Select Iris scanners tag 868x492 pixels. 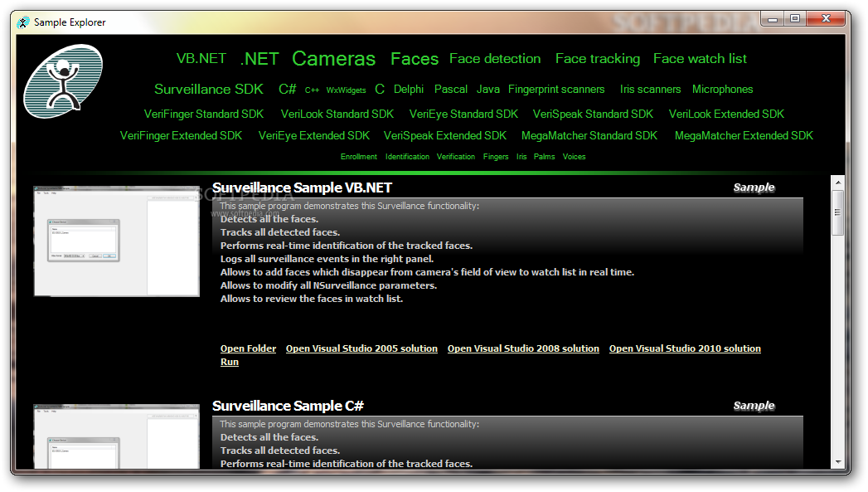[650, 90]
